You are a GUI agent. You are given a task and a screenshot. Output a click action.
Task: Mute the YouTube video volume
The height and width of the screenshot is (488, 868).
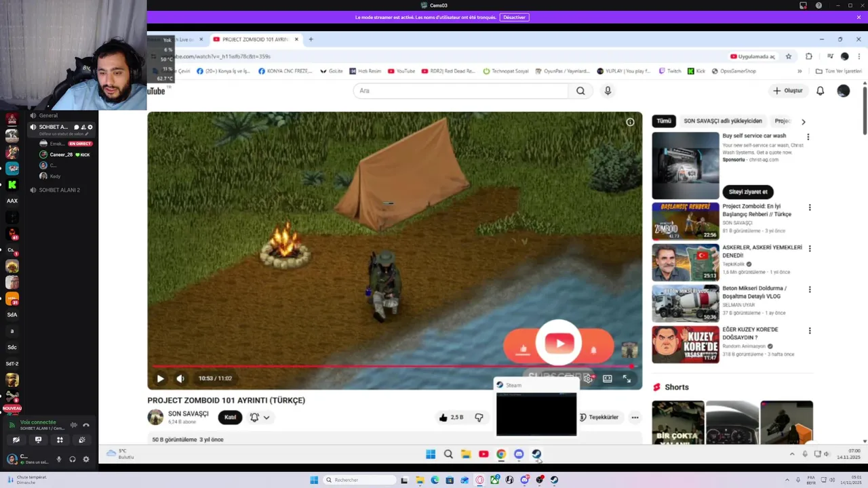pos(180,379)
